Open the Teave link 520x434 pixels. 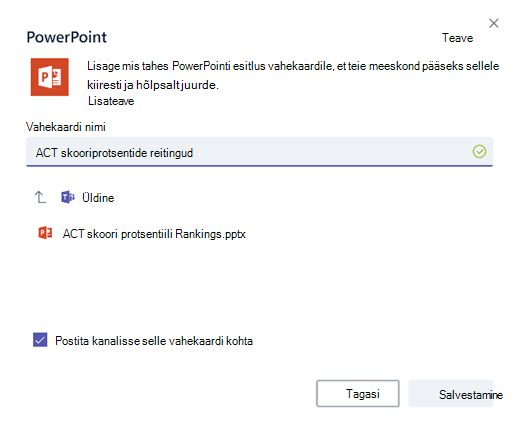tap(457, 38)
